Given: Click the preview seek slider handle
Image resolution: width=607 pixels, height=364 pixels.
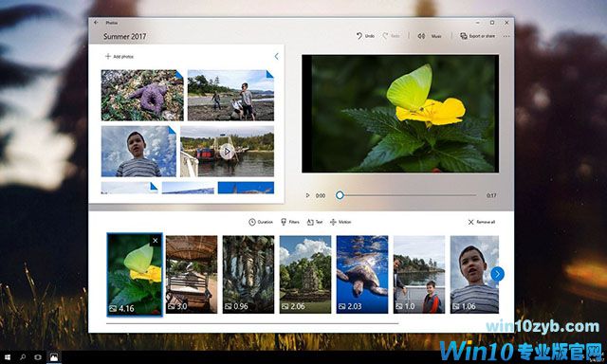Looking at the screenshot, I should tap(340, 195).
